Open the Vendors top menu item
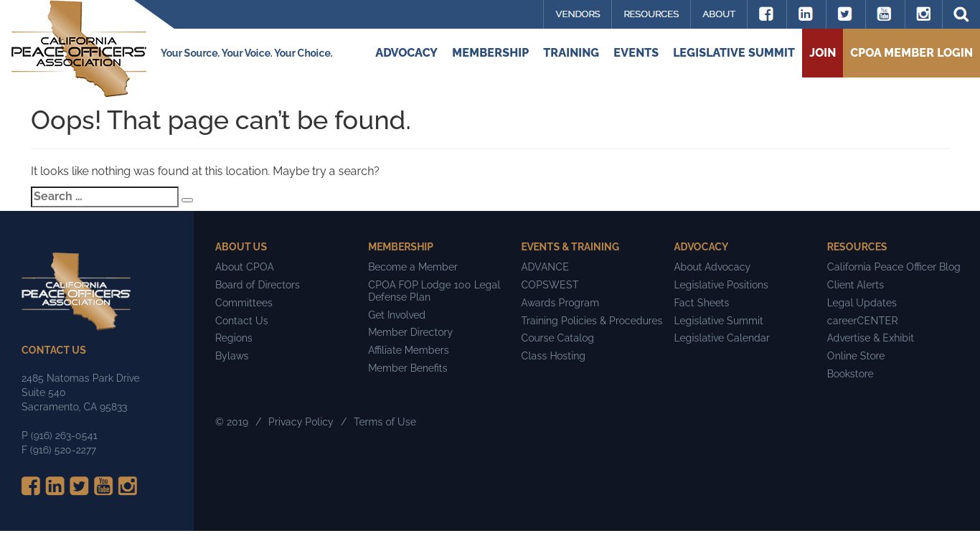The height and width of the screenshot is (551, 980). (x=578, y=14)
